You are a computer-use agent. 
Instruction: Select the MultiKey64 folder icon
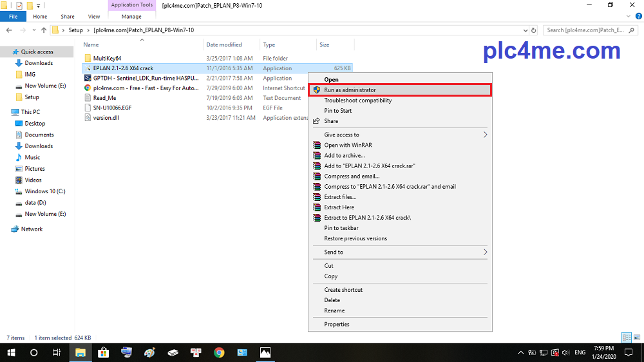click(88, 58)
